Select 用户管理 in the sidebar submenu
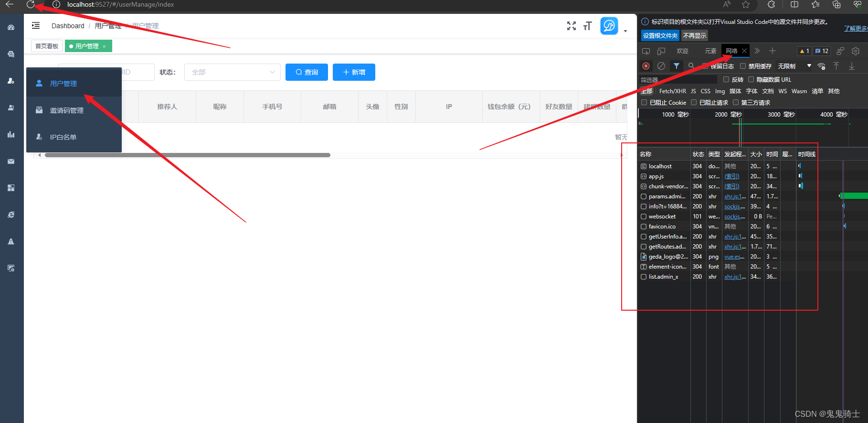Image resolution: width=868 pixels, height=423 pixels. pos(74,84)
